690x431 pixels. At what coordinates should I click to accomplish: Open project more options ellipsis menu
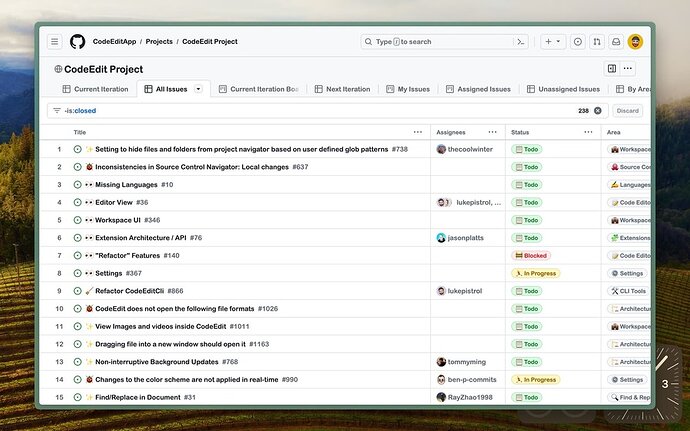[x=628, y=68]
